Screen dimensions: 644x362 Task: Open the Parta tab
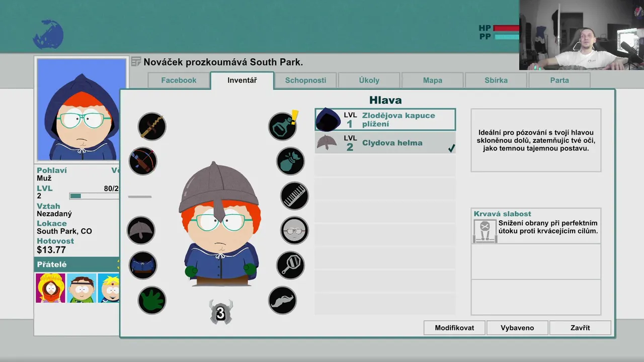559,80
